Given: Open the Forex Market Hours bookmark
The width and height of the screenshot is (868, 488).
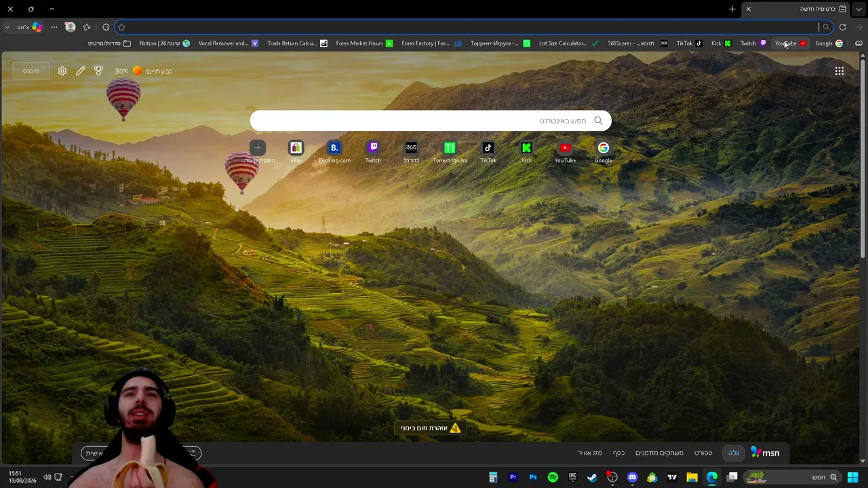Looking at the screenshot, I should pos(364,43).
